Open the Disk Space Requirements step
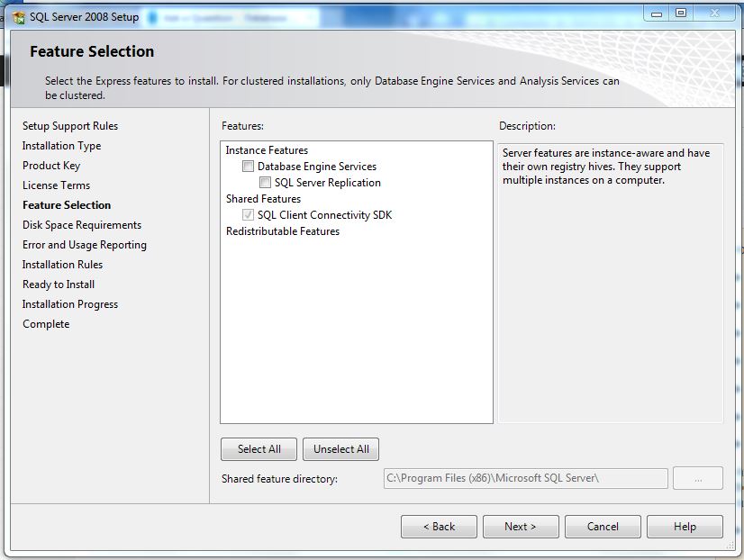The image size is (744, 560). (x=82, y=225)
